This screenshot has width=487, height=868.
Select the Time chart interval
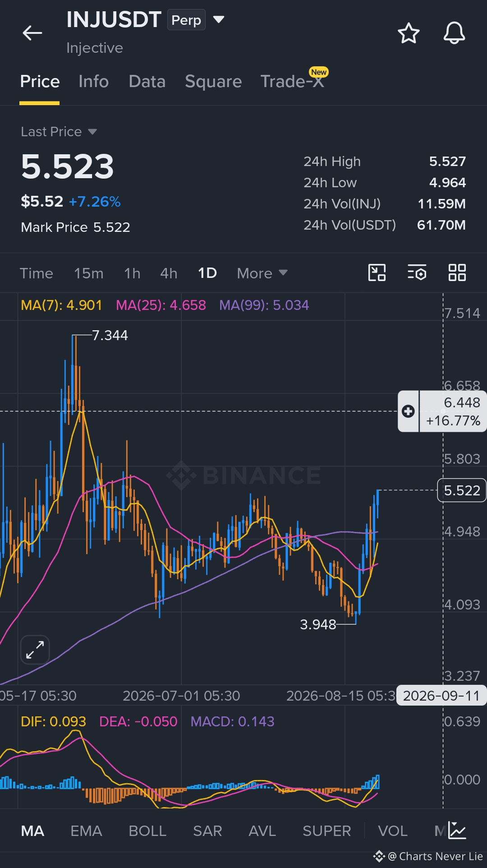[x=37, y=273]
